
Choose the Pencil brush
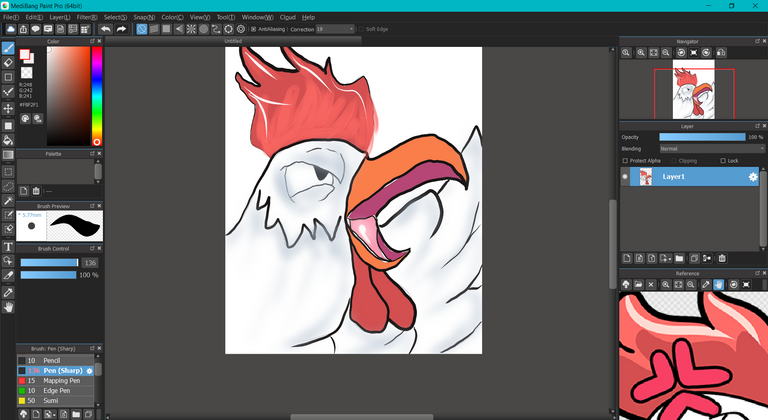(55, 361)
